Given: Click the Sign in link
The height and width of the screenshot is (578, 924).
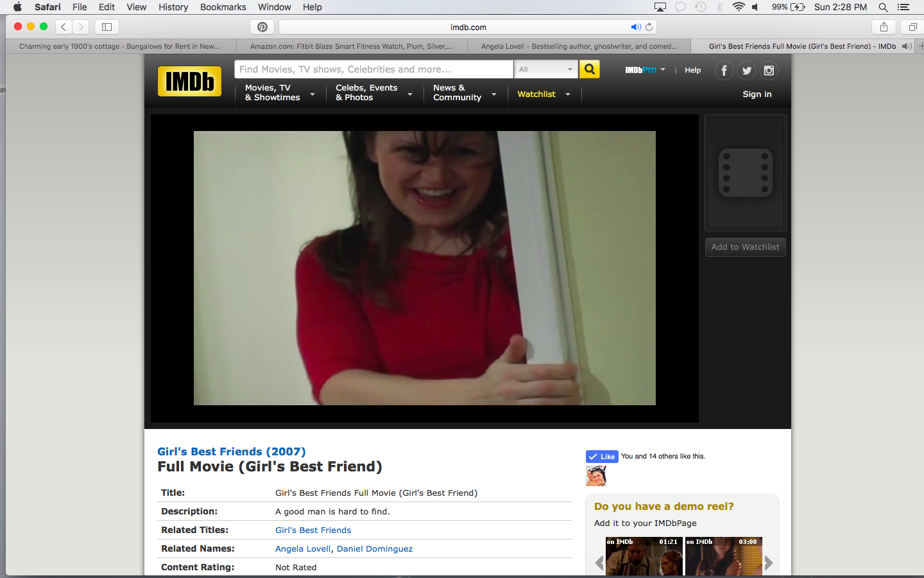Looking at the screenshot, I should (x=757, y=94).
